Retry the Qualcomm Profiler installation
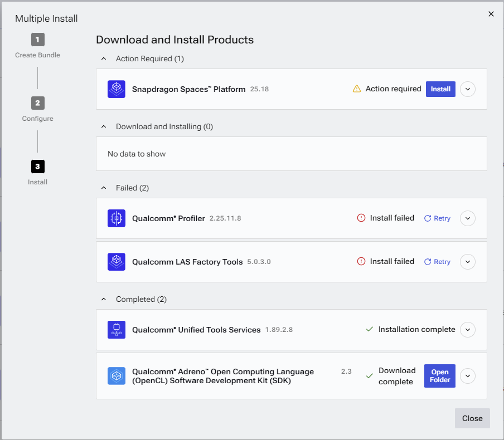Screen dimensions: 504x440 point(437,218)
